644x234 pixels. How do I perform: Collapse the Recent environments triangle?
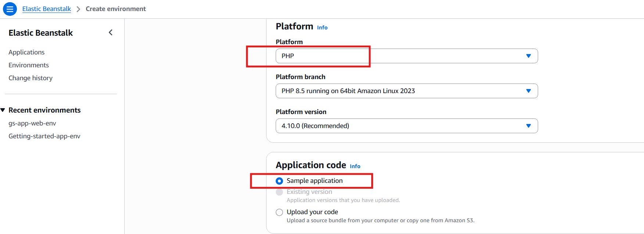[3, 110]
